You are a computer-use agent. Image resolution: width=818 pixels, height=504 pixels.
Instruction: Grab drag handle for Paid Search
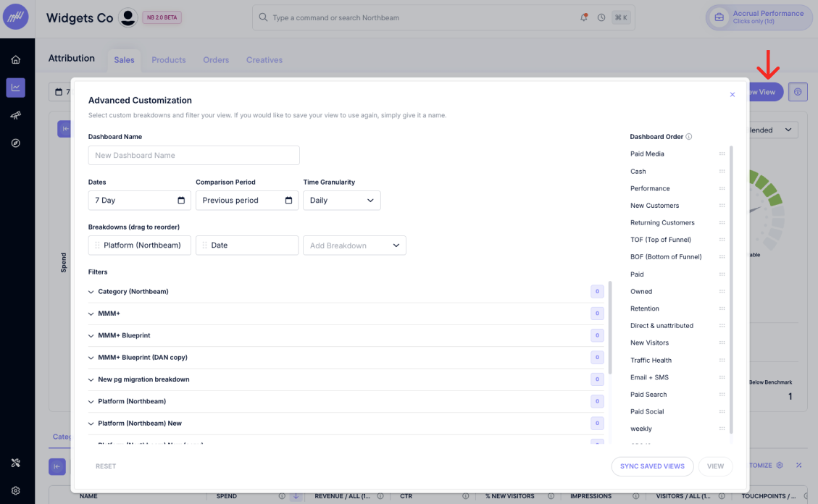tap(722, 395)
